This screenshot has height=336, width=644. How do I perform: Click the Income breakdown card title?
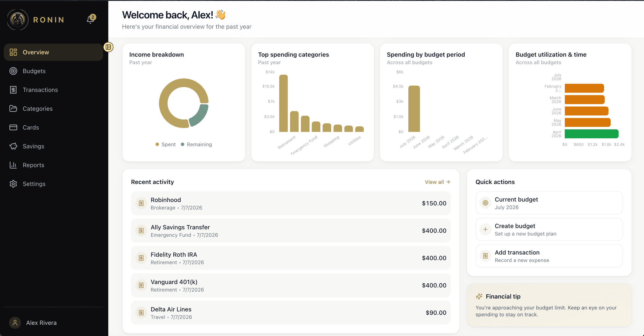point(157,55)
